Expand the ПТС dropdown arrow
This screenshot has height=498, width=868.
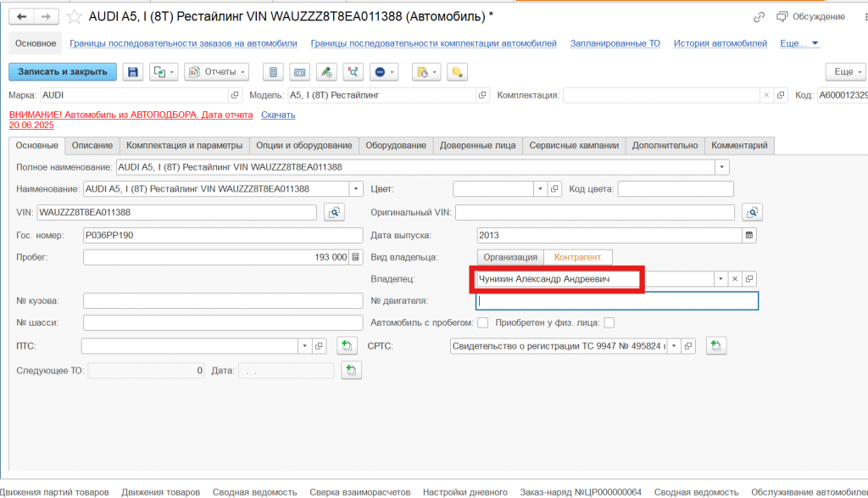coord(304,345)
